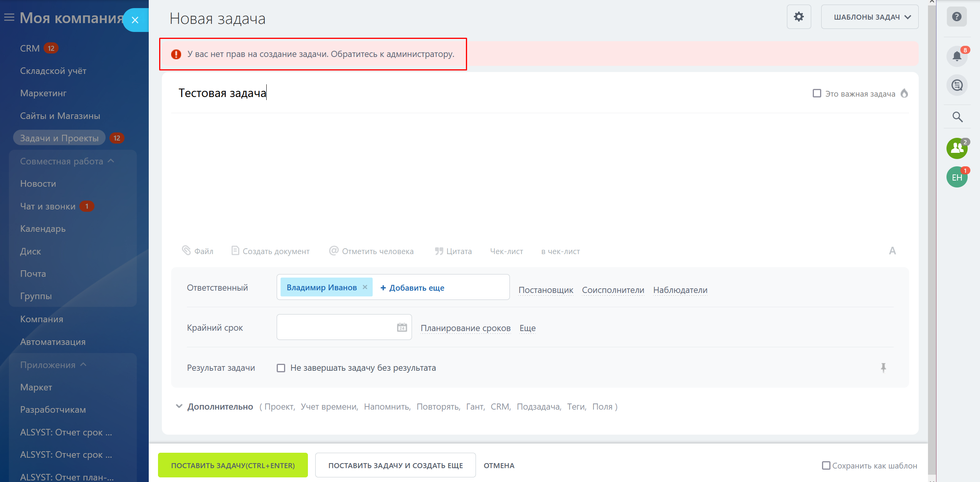
Task: Open the chat messages icon
Action: pyautogui.click(x=956, y=85)
